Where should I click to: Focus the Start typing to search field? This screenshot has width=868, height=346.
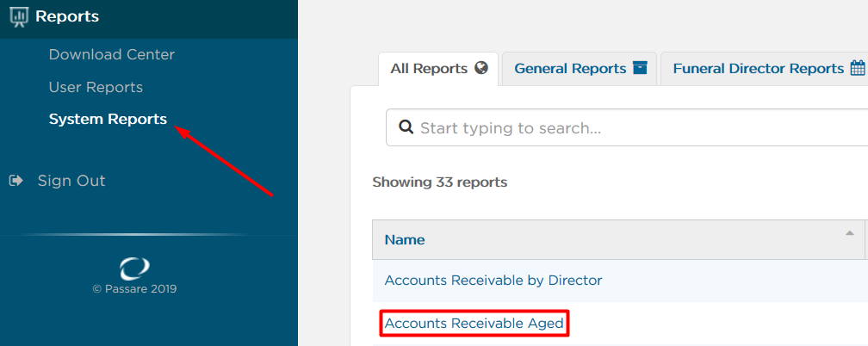(627, 128)
